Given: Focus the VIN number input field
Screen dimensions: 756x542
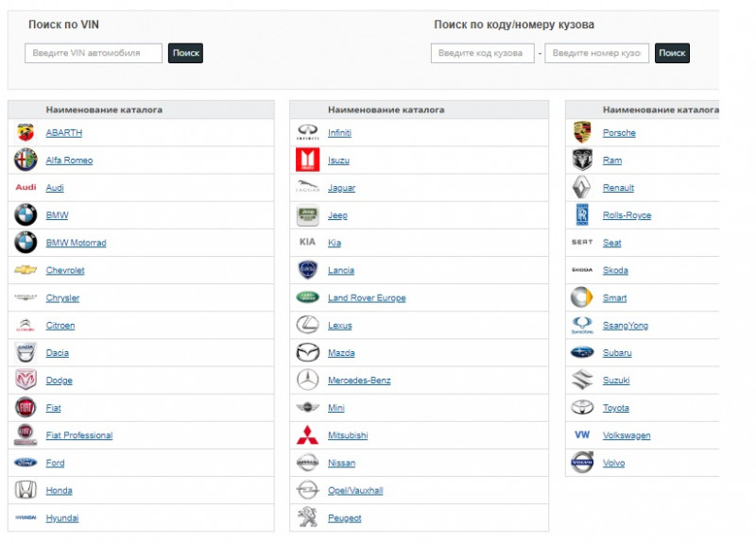Looking at the screenshot, I should tap(94, 53).
